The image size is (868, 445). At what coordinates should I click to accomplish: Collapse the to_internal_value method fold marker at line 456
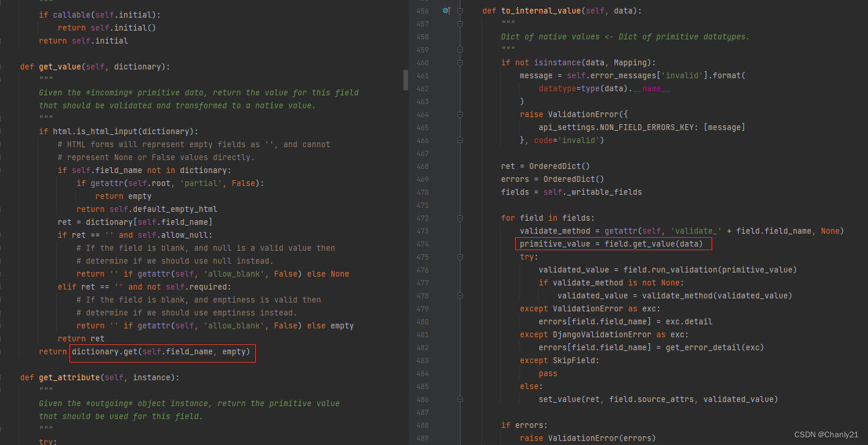point(460,11)
